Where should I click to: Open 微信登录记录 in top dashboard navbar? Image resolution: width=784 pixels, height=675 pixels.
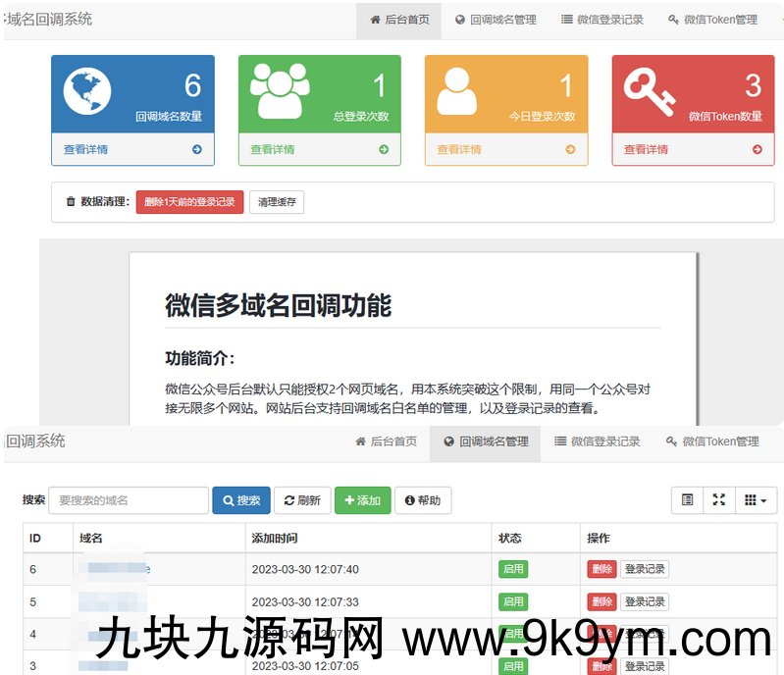tap(602, 20)
